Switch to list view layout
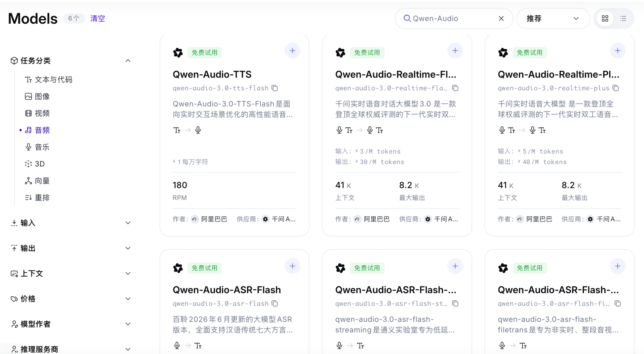 tap(623, 19)
